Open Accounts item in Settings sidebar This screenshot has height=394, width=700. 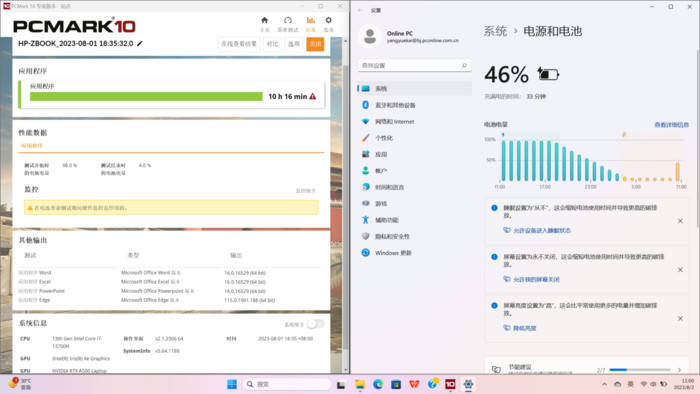tap(414, 171)
